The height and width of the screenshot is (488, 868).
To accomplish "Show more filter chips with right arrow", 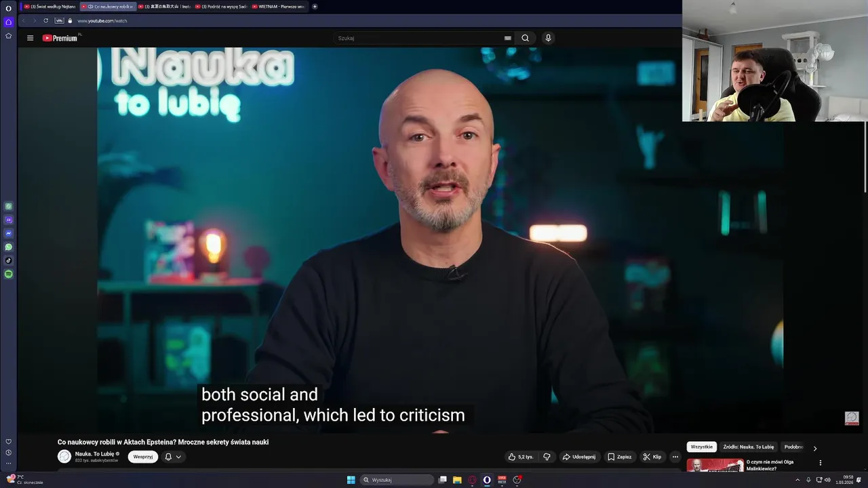I will [x=815, y=448].
